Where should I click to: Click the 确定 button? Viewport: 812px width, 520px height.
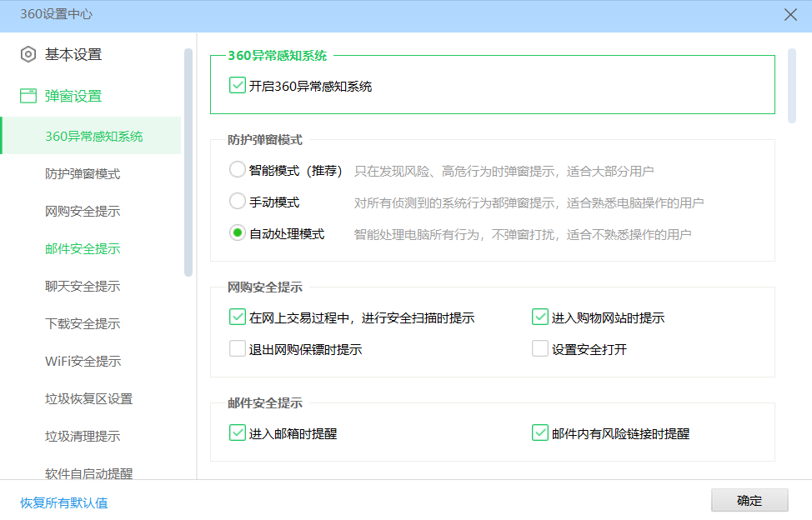(749, 500)
